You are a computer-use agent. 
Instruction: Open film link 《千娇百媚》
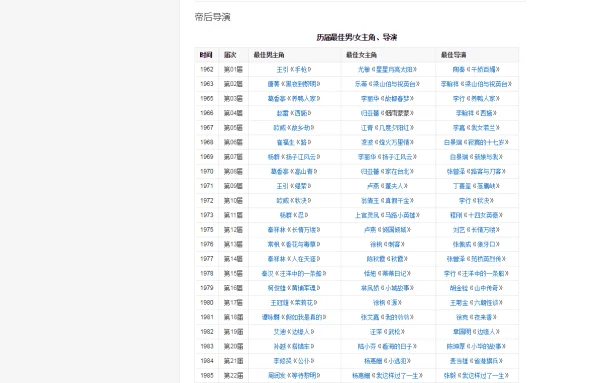click(x=483, y=69)
